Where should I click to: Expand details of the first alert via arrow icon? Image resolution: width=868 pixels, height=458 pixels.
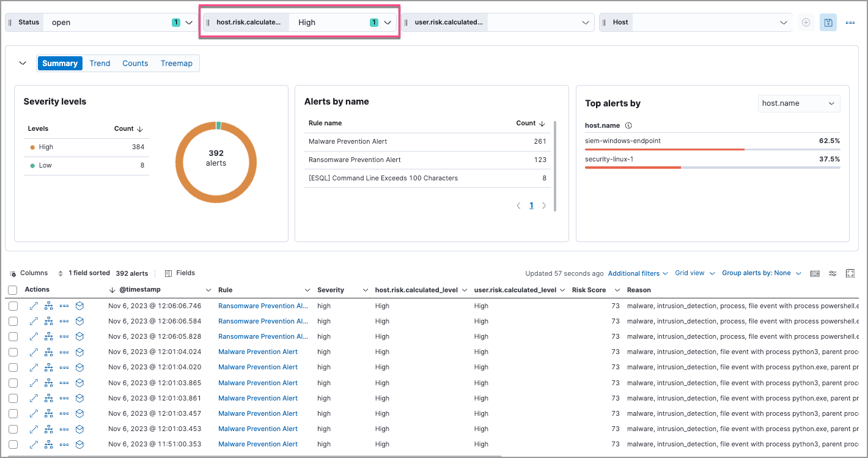click(34, 306)
